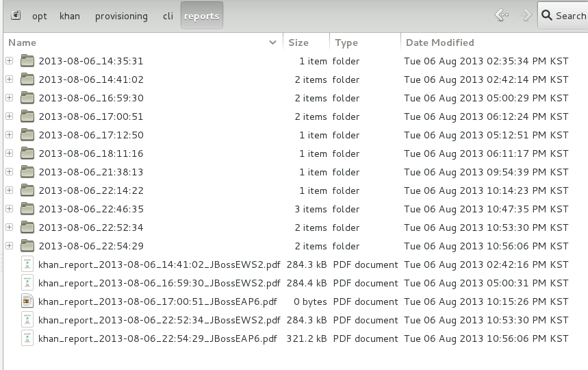This screenshot has height=370, width=588.
Task: Select the khan_report 22:52:34 JBossEWS2 file row
Action: (x=296, y=320)
